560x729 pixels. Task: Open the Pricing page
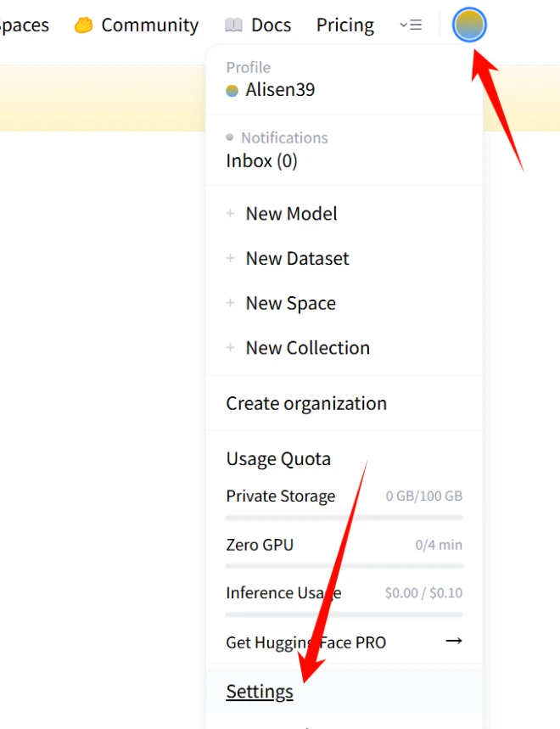tap(345, 25)
